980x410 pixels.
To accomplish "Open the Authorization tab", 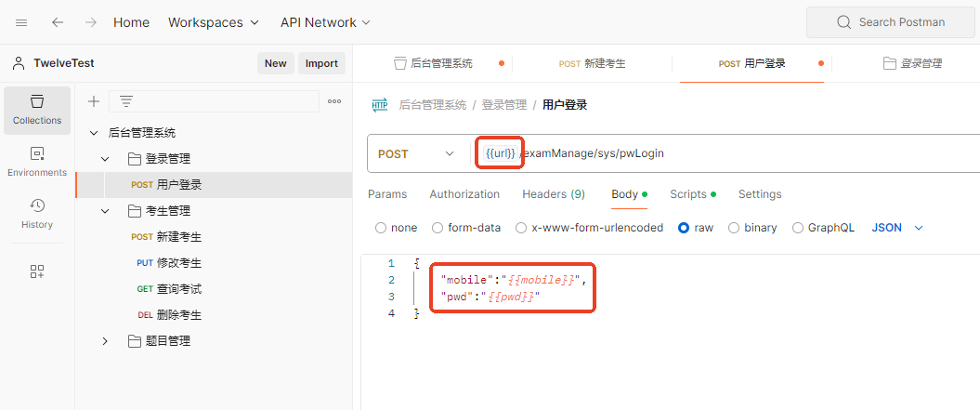I will coord(464,194).
